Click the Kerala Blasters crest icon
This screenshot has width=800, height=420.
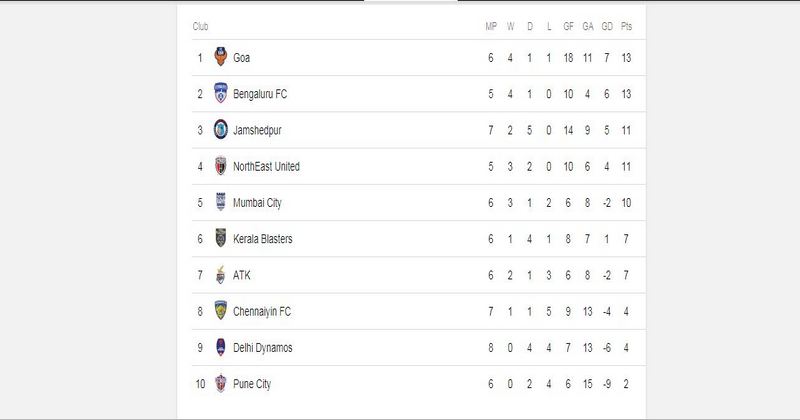pyautogui.click(x=220, y=238)
